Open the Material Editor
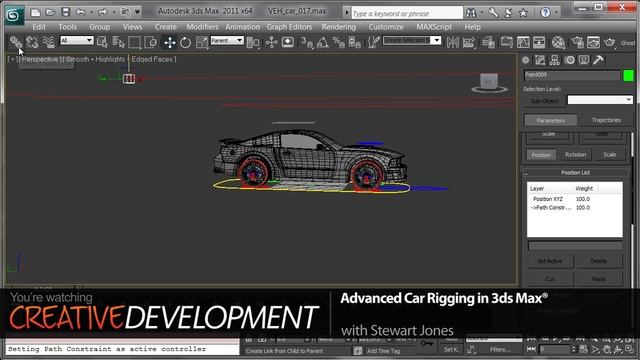This screenshot has height=360, width=640. click(x=558, y=42)
